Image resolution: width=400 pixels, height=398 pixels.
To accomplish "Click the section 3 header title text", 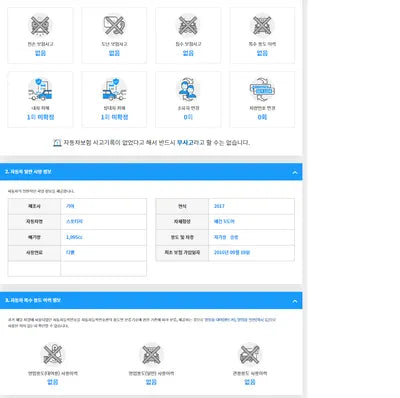I will point(33,301).
